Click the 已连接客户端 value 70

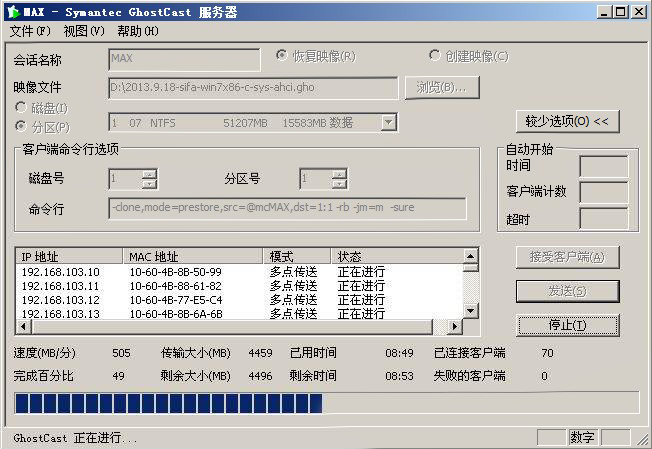547,353
